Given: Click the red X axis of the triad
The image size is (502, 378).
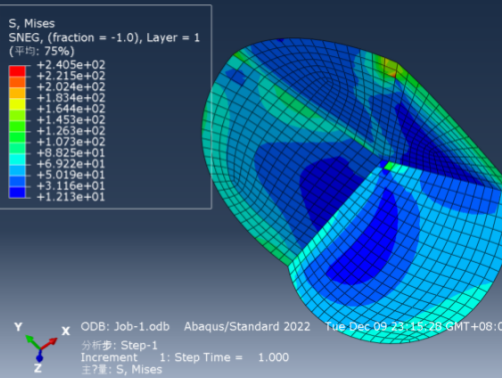Looking at the screenshot, I should [x=49, y=343].
